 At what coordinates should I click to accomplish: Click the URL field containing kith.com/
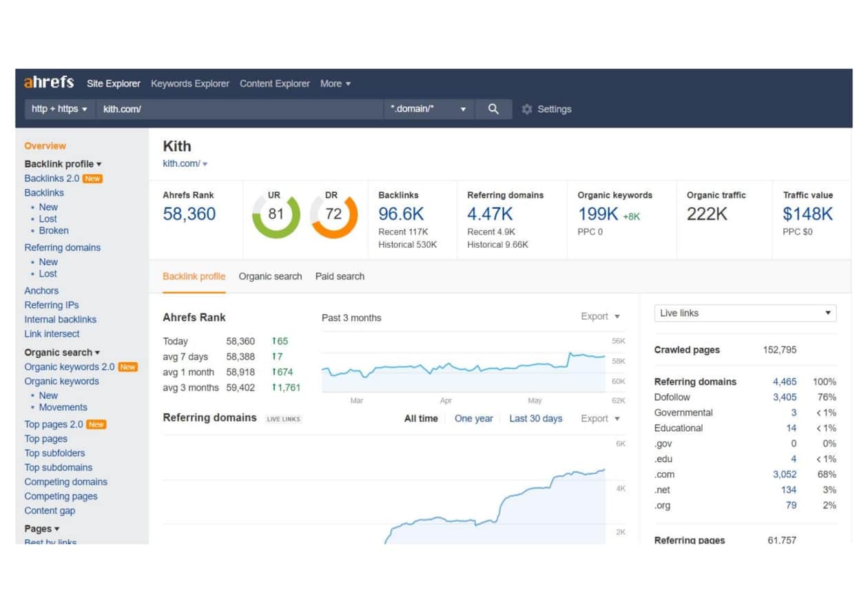240,109
